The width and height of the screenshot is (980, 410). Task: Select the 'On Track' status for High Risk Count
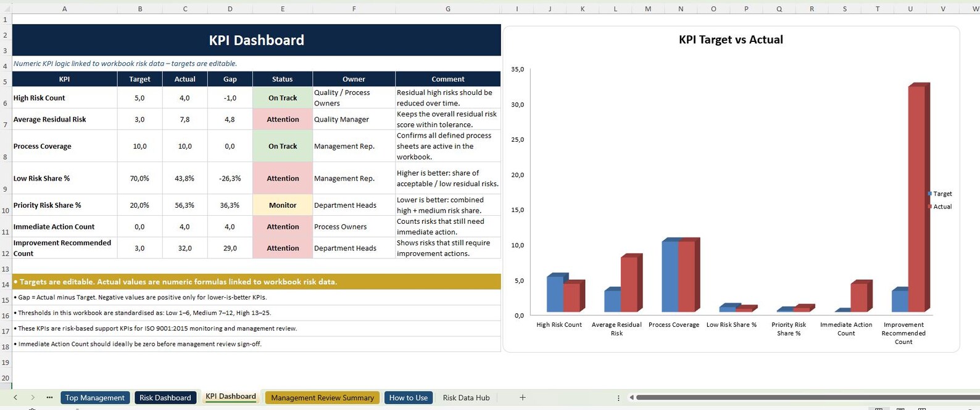point(283,97)
